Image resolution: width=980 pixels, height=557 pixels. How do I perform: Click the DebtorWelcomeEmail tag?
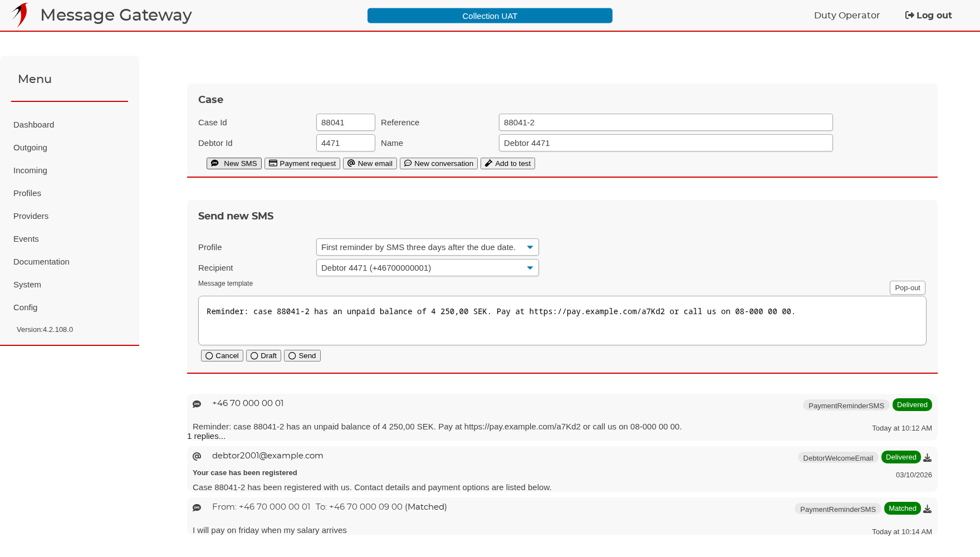coord(838,458)
